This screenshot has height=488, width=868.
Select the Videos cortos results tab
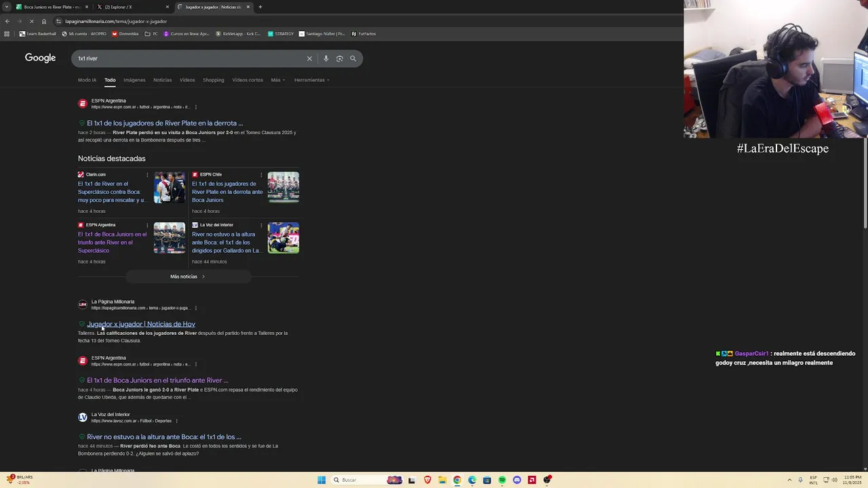(248, 80)
